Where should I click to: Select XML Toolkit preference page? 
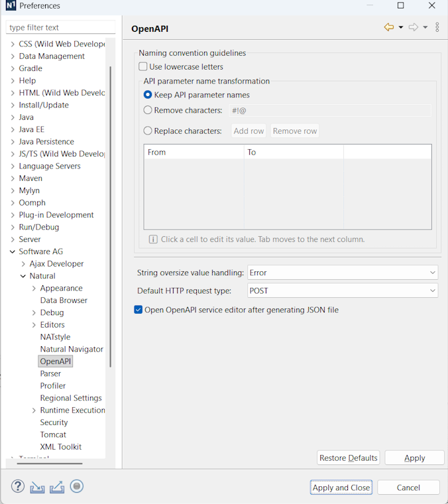point(61,447)
